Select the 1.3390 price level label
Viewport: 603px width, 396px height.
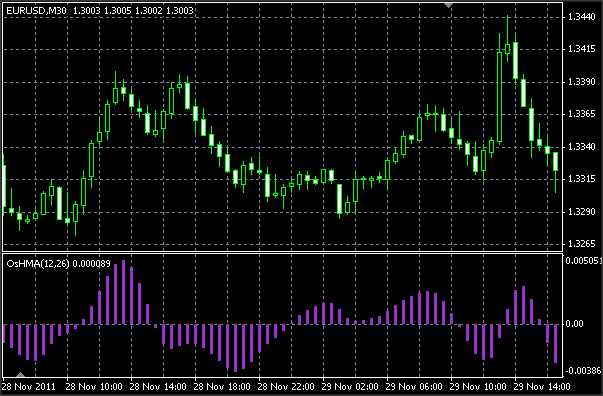tap(581, 82)
